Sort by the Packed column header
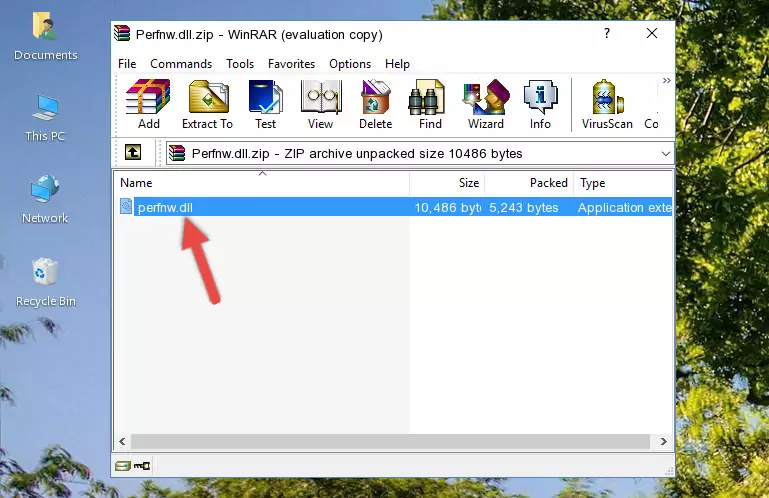The width and height of the screenshot is (769, 498). [529, 183]
